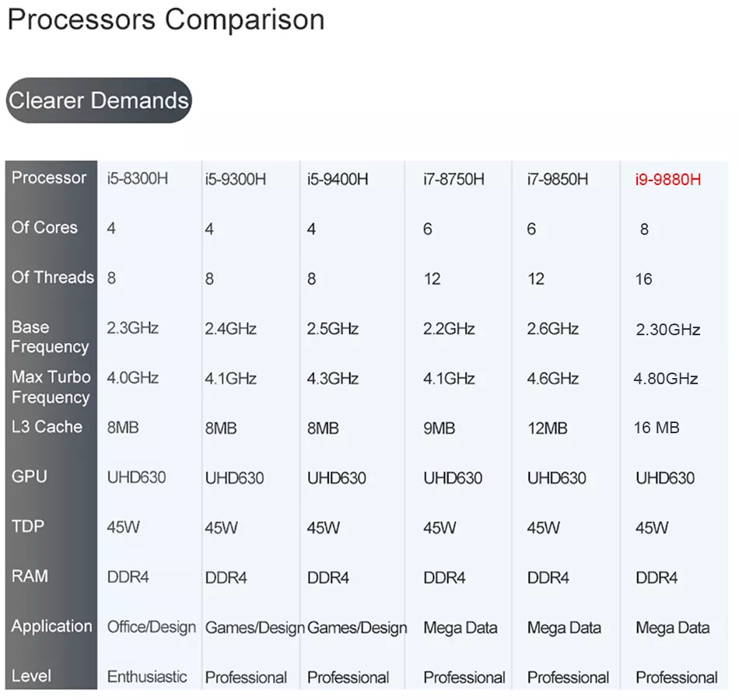The width and height of the screenshot is (739, 700).
Task: Click the Application row label
Action: tap(51, 626)
